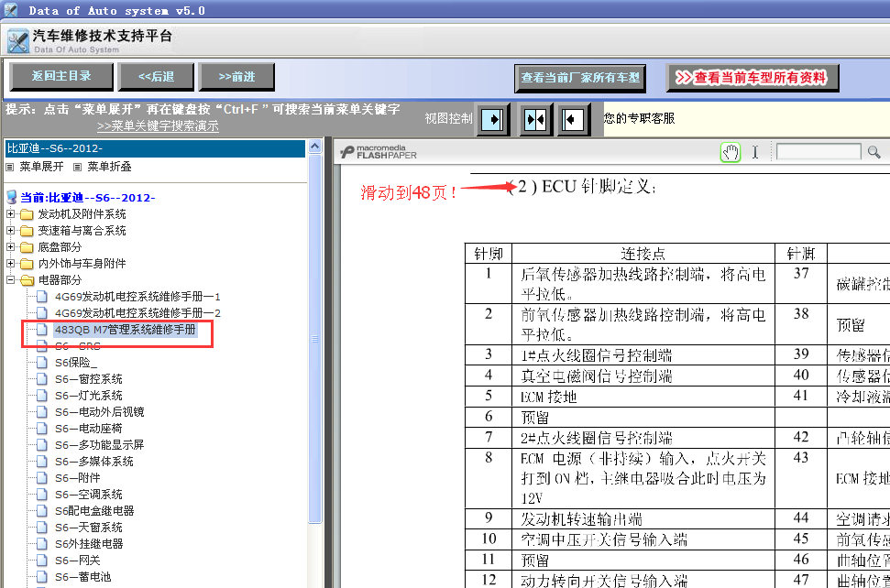Expand the 底盘部分 tree node
Image resolution: width=890 pixels, height=588 pixels.
click(x=10, y=247)
